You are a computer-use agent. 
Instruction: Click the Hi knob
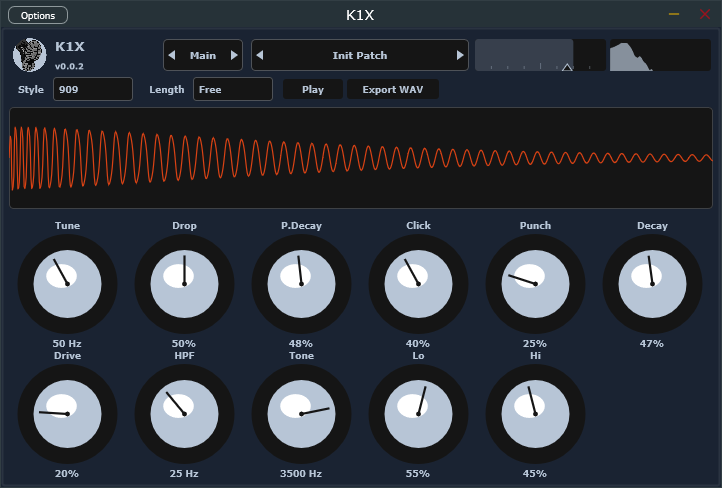point(535,414)
